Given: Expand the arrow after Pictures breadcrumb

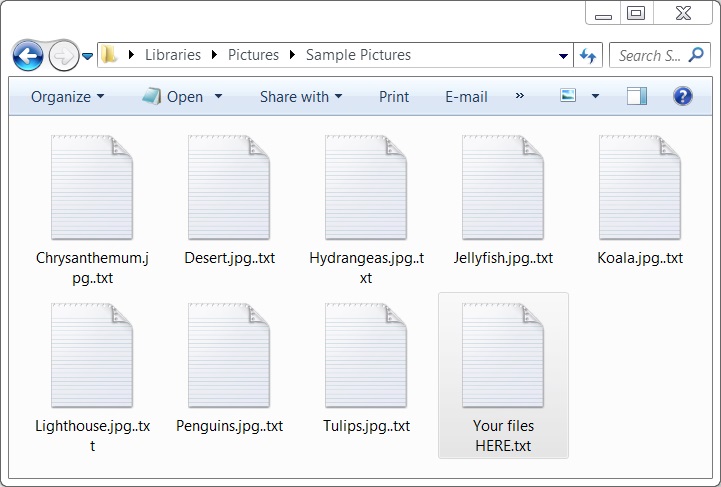Looking at the screenshot, I should click(x=292, y=55).
